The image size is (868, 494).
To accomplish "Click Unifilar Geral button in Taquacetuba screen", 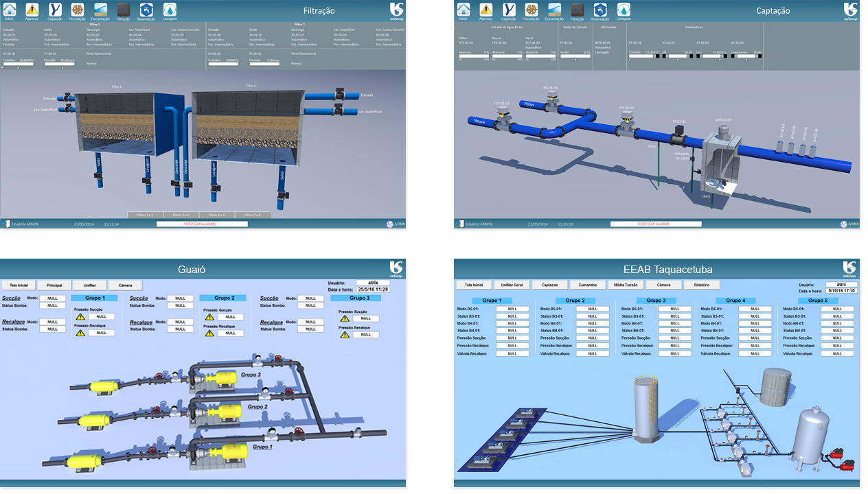I will pyautogui.click(x=512, y=285).
